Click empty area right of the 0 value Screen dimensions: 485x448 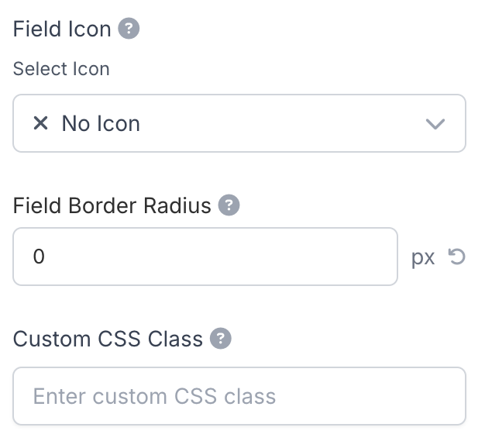232,257
